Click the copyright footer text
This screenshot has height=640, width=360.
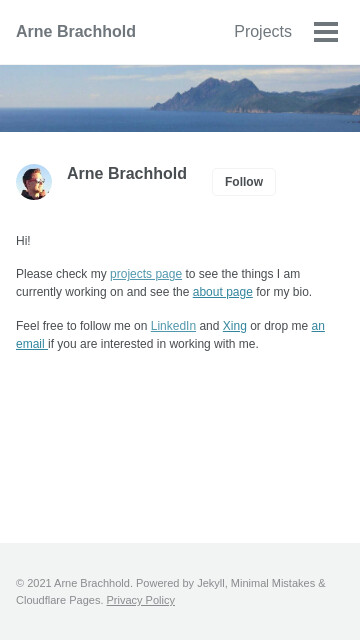coord(171,591)
